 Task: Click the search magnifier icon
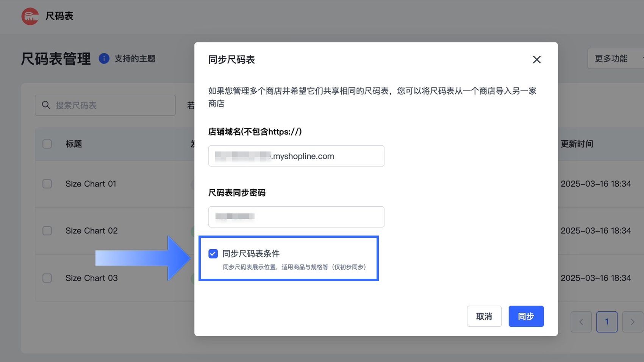pos(46,105)
